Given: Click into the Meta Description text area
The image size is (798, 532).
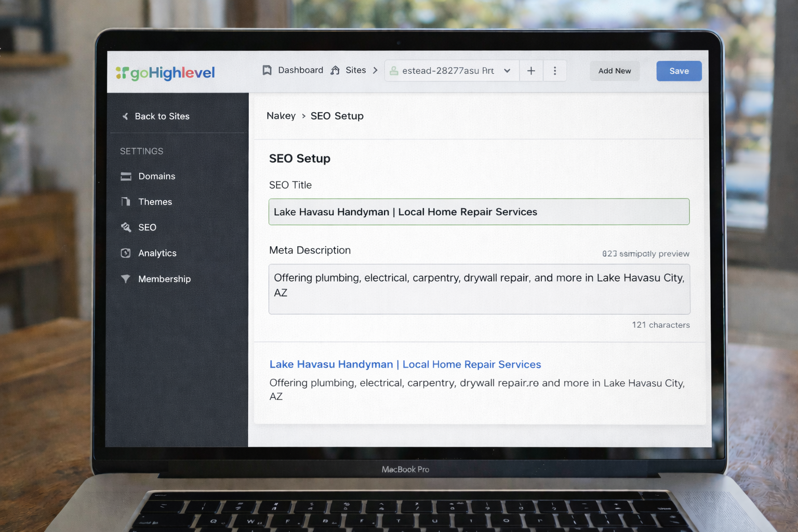Looking at the screenshot, I should 478,289.
